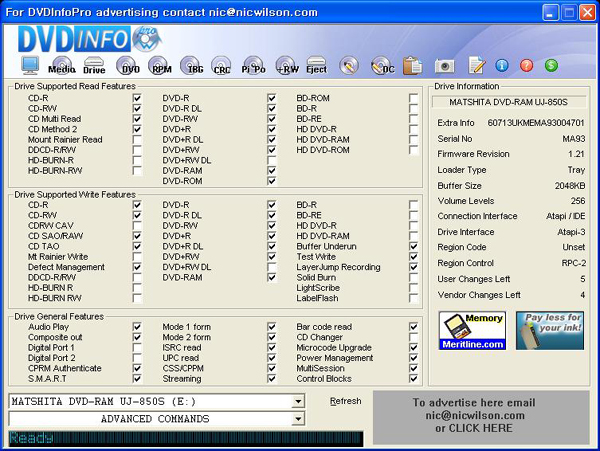Screen dimensions: 600x451
Task: Open the notepad with pencil icon
Action: tap(476, 65)
